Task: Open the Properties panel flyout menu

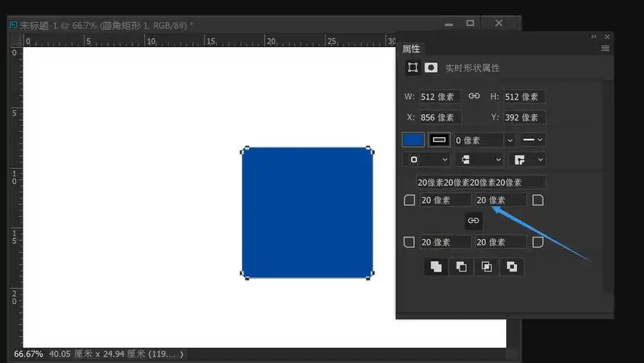Action: [605, 49]
